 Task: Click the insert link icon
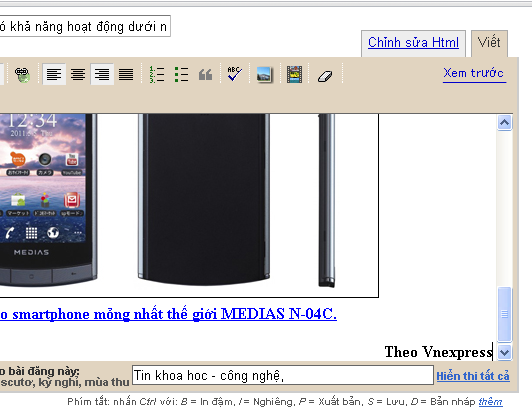(22, 74)
